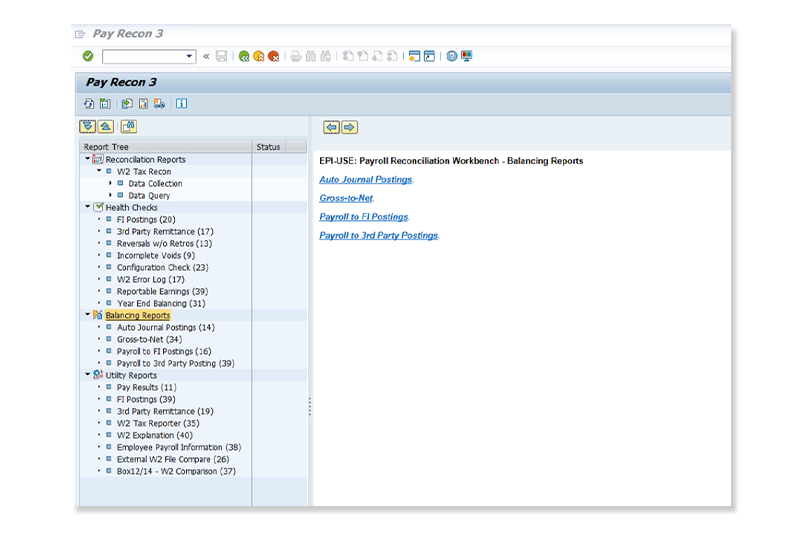The height and width of the screenshot is (534, 800).
Task: Click the blue Information icon
Action: tap(182, 104)
